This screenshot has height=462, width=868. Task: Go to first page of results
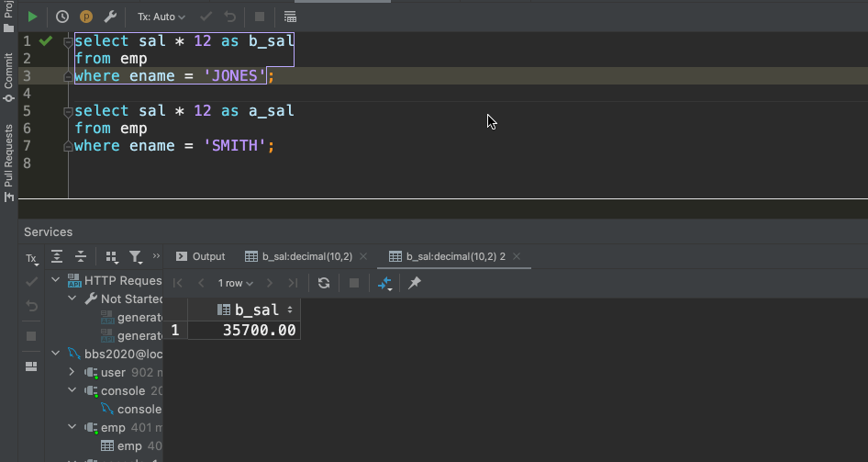click(178, 283)
